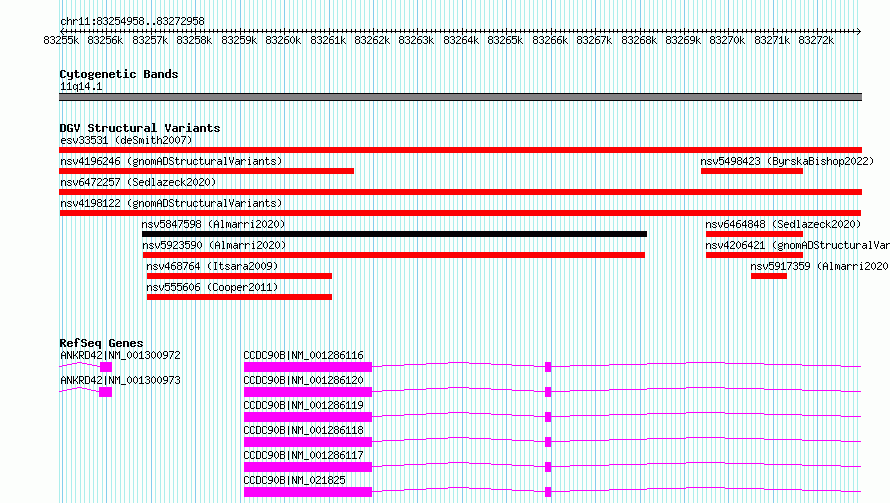Select the nsv4196246 gnomAD structural variant bar
The width and height of the screenshot is (890, 503).
point(207,171)
